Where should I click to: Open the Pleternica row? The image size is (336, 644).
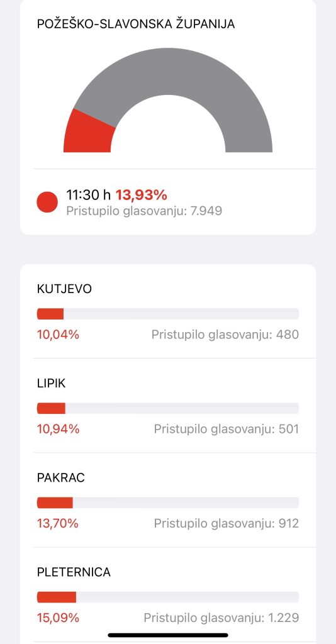pyautogui.click(x=168, y=594)
